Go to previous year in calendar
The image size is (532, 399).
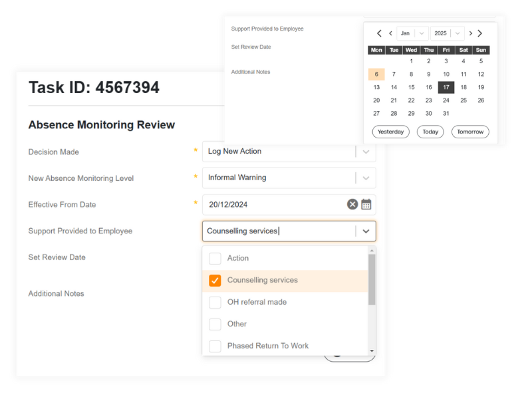[x=379, y=33]
